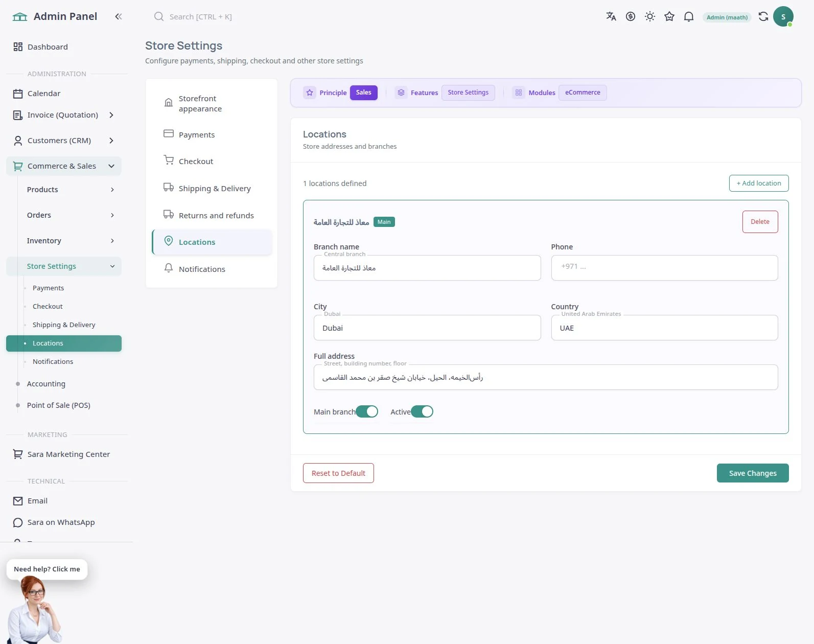The height and width of the screenshot is (644, 814).
Task: Open the language translation icon
Action: coord(611,16)
